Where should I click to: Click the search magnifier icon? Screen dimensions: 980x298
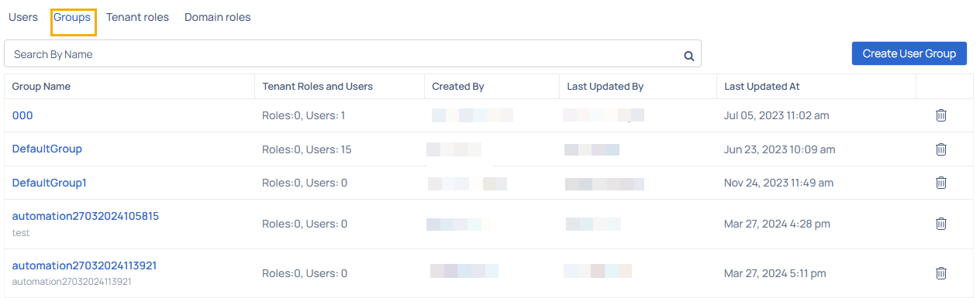pyautogui.click(x=688, y=56)
